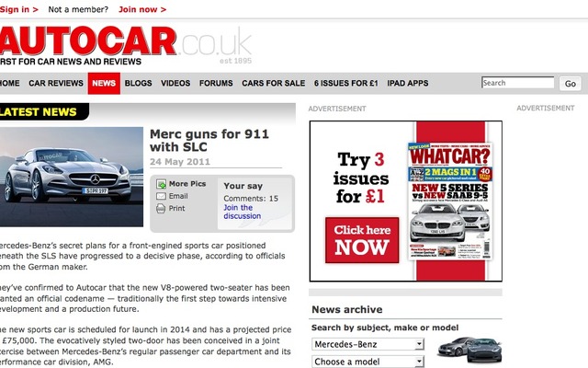Open 6 Issues For £1 offer
The image size is (588, 368).
346,84
